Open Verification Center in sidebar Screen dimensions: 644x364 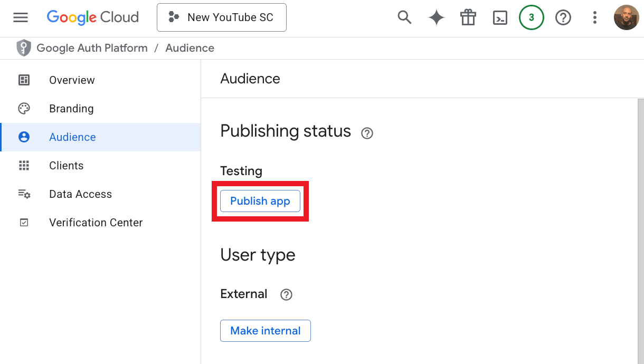(x=96, y=223)
